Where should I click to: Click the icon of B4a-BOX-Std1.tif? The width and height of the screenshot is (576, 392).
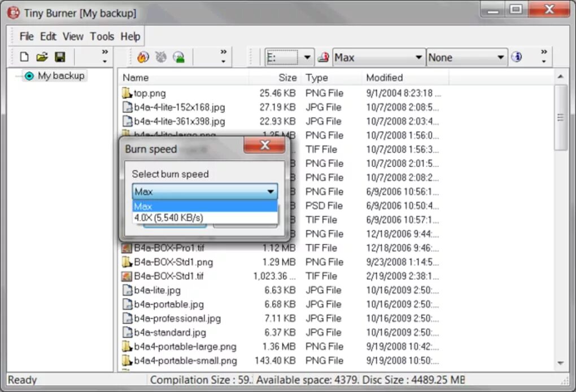[x=126, y=276]
